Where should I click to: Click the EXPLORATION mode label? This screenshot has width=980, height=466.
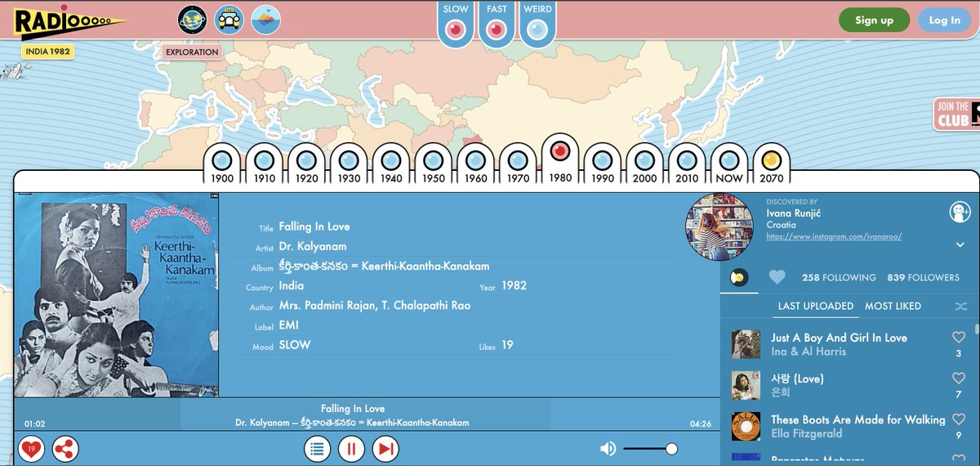click(192, 52)
